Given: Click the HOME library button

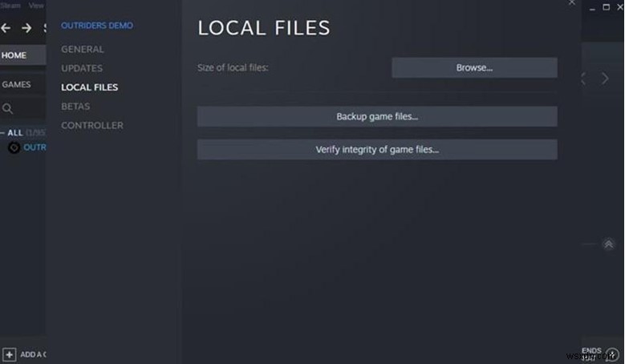Looking at the screenshot, I should pyautogui.click(x=22, y=55).
